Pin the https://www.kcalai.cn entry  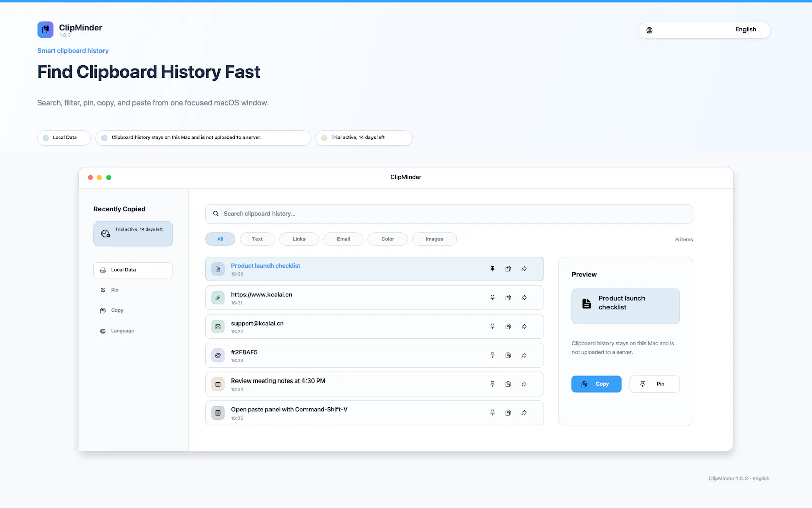492,298
